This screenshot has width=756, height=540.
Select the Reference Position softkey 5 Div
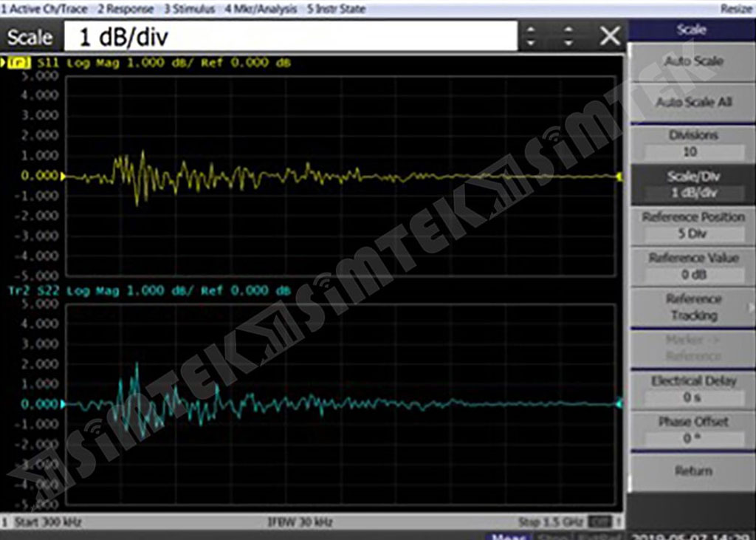point(693,225)
